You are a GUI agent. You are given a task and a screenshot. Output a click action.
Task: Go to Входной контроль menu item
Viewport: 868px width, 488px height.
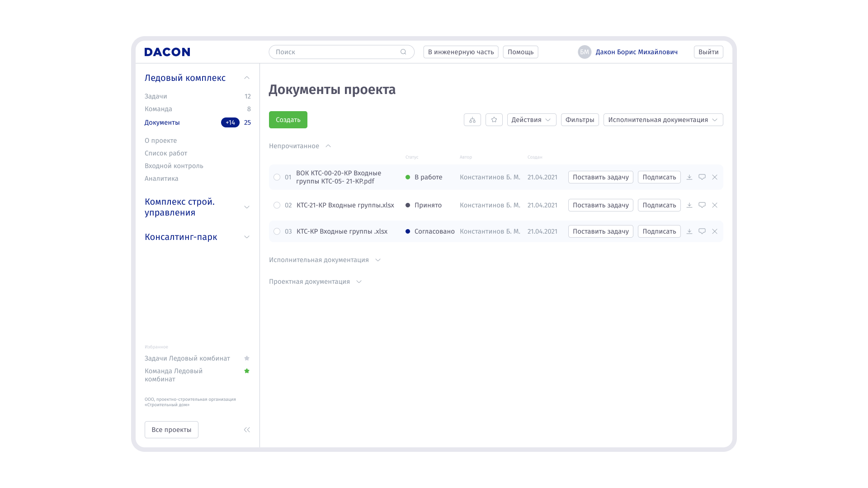174,166
